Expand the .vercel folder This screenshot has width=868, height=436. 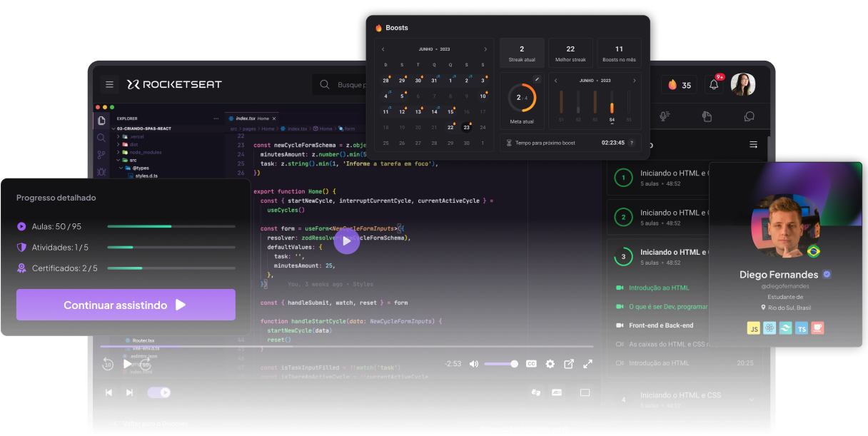131,136
